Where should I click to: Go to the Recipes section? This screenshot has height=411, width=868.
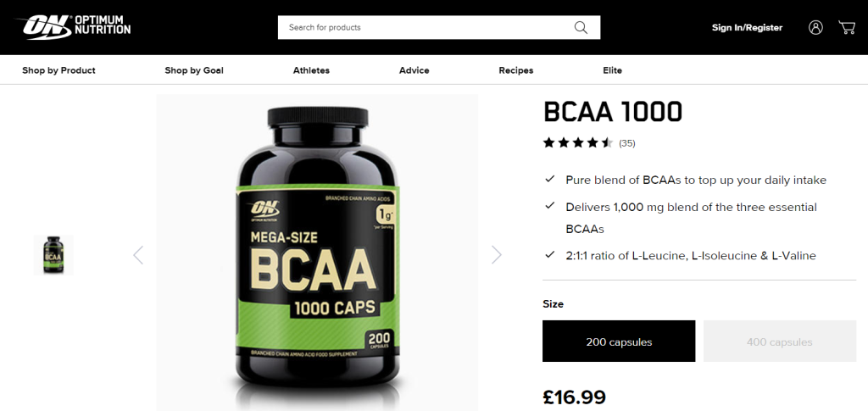516,70
